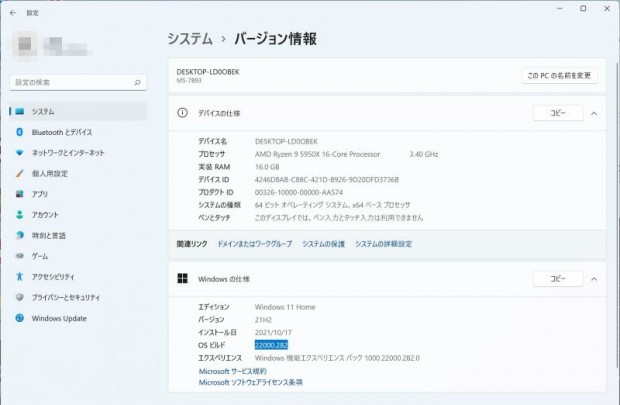Click the highlighted OS build 22000.282
Screen dimensions: 620x405
271,345
